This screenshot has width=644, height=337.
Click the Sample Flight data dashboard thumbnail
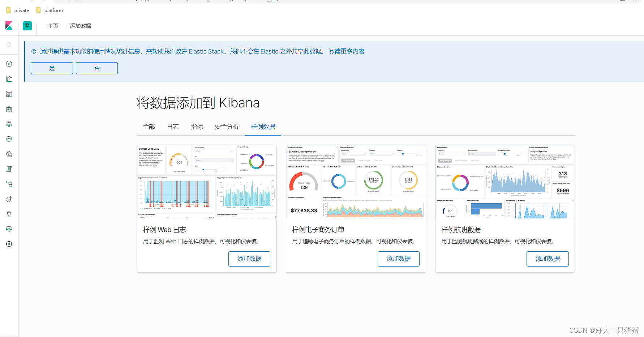(x=505, y=182)
